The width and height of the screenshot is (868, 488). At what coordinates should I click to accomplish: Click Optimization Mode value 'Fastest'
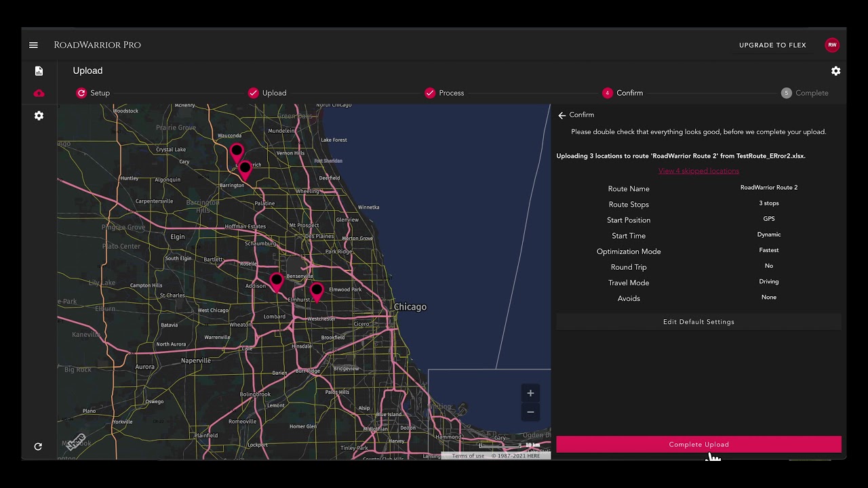[769, 250]
